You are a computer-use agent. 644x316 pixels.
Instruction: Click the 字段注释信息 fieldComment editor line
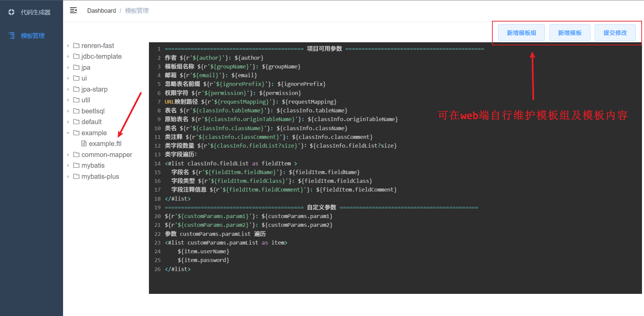pos(284,190)
